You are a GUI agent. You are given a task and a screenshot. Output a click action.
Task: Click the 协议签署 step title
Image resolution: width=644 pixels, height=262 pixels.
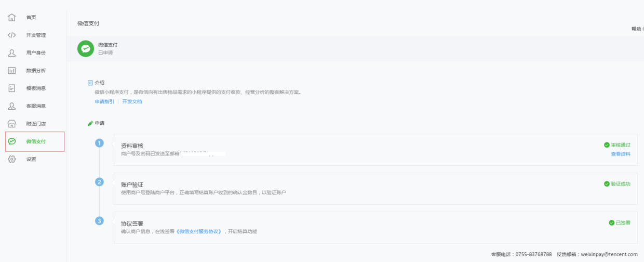pyautogui.click(x=132, y=224)
